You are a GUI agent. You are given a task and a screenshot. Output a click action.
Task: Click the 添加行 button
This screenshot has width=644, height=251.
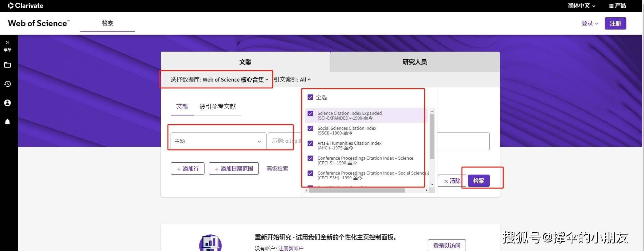click(x=188, y=168)
